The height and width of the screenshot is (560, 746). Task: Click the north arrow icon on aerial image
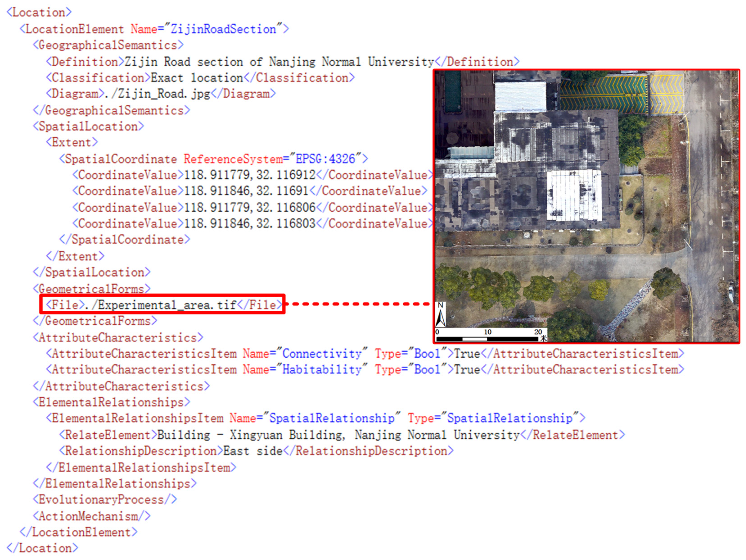[440, 314]
